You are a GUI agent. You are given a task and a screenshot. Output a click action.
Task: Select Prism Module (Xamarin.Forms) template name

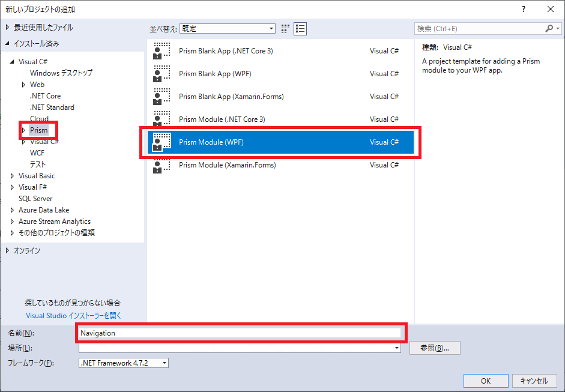228,165
